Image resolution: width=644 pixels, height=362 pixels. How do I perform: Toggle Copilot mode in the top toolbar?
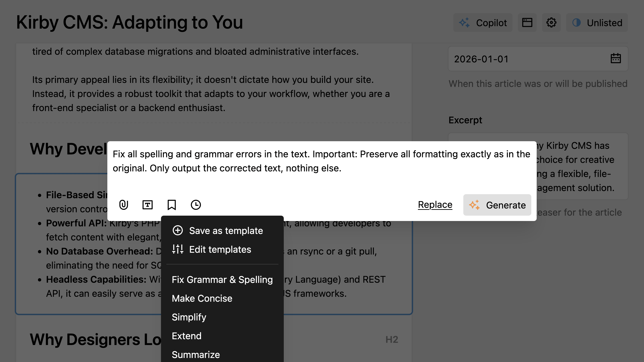(x=483, y=23)
